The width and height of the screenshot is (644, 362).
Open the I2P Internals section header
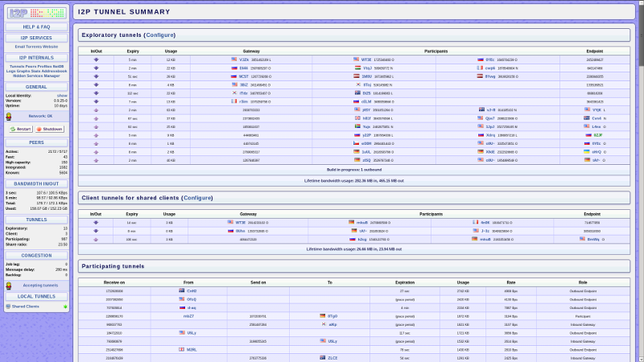coord(36,58)
